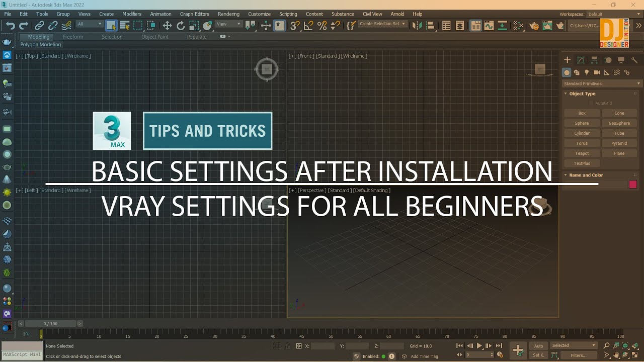Click the Align tool icon
This screenshot has height=362, width=644.
[430, 26]
